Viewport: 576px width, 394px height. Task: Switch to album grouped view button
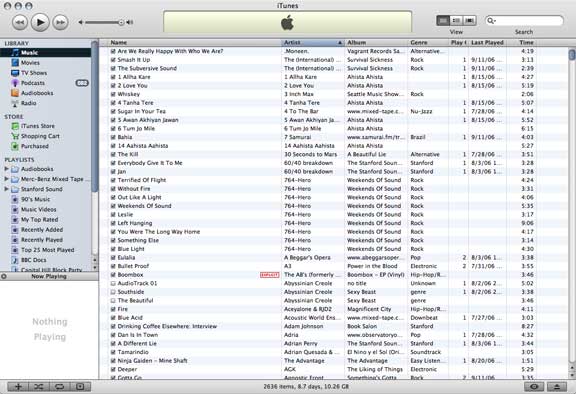pos(456,21)
